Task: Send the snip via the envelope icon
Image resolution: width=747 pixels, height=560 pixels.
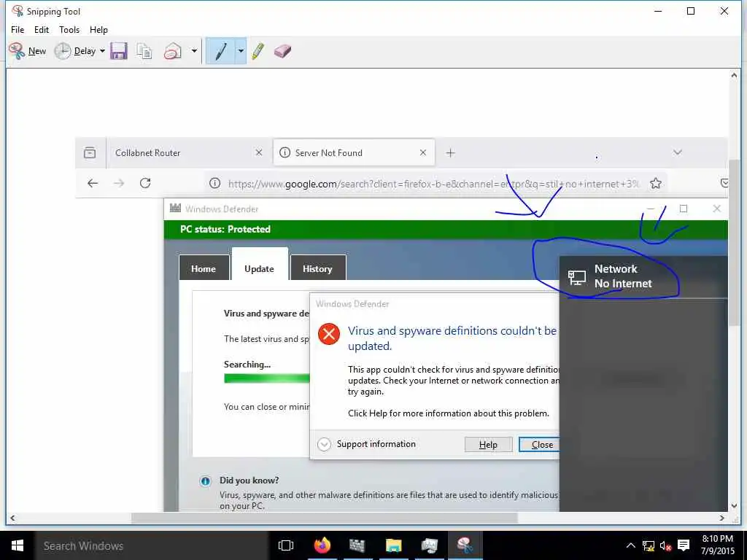Action: [x=172, y=51]
